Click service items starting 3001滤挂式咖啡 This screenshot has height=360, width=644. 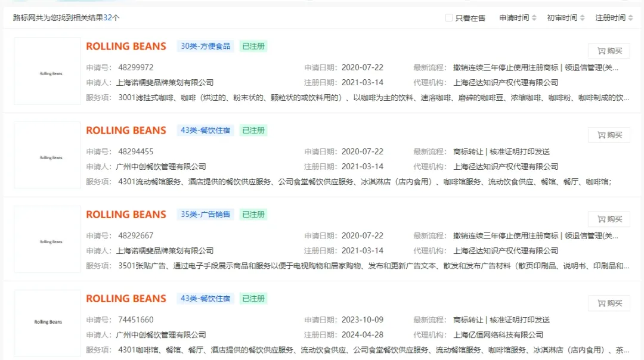point(373,98)
